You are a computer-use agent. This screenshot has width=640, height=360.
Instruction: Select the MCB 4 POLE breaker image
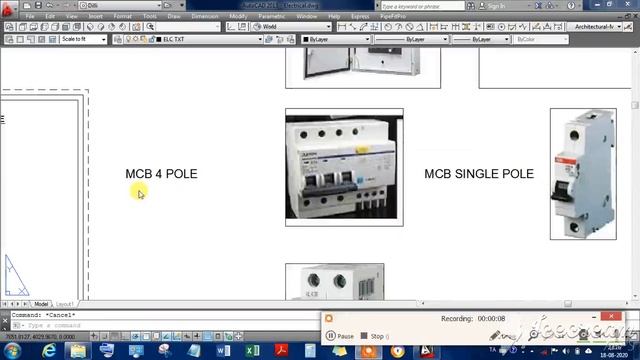344,167
